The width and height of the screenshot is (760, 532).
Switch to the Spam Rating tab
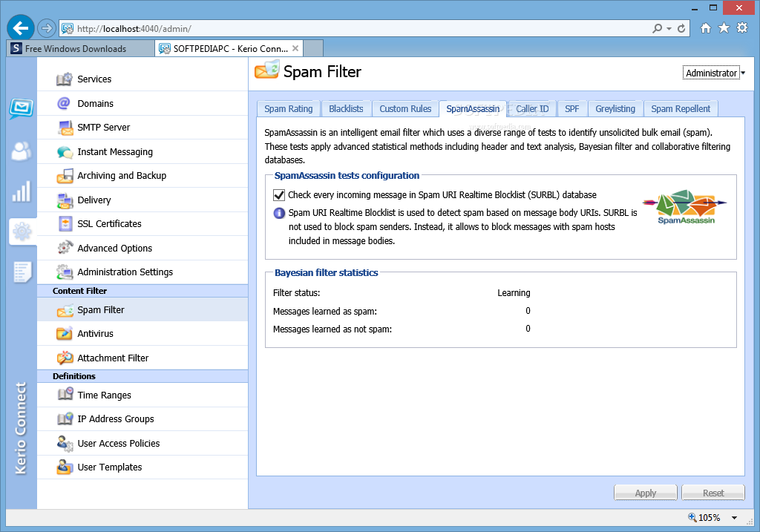coord(289,109)
